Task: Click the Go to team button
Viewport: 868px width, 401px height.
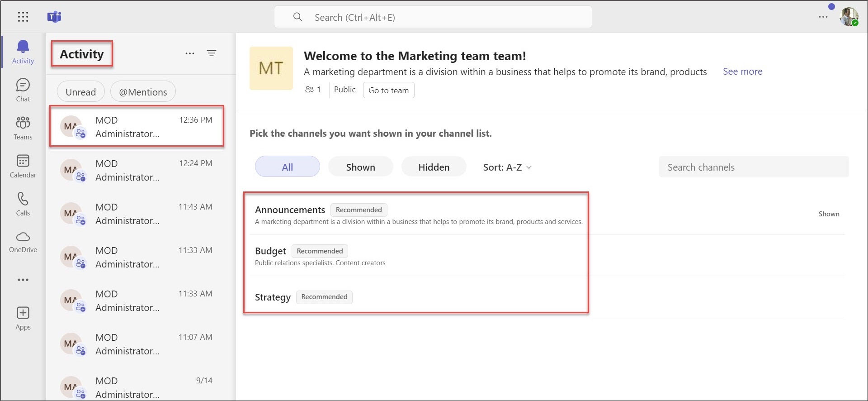Action: click(x=388, y=90)
